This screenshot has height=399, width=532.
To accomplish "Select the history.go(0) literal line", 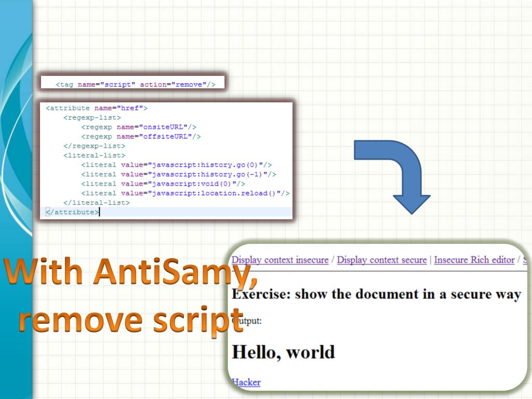I will tap(177, 165).
